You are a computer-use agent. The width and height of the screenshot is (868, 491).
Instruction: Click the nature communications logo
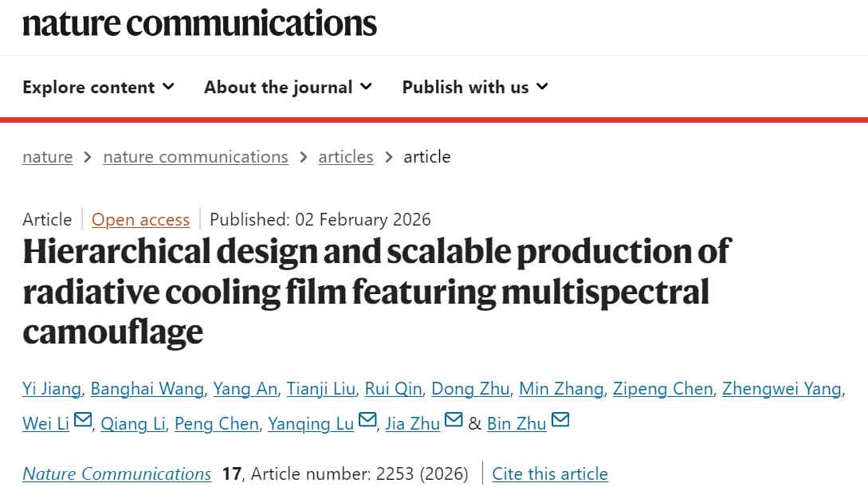tap(199, 23)
